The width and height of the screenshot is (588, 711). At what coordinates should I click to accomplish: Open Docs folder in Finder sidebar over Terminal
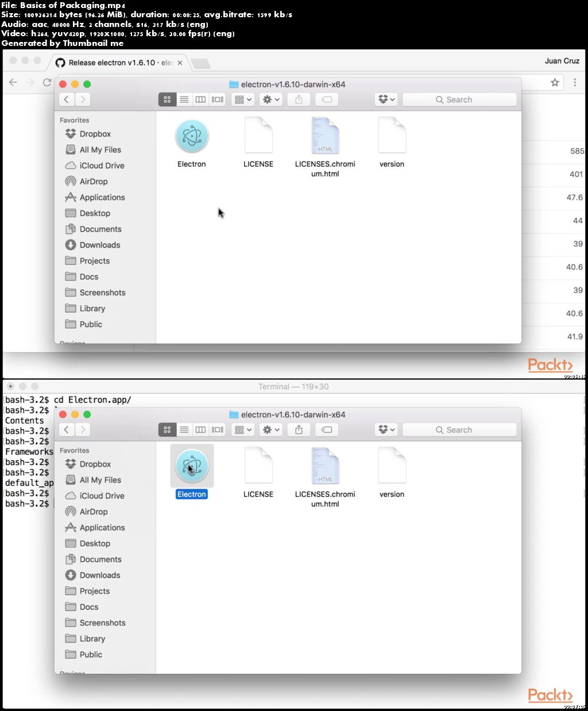click(x=82, y=607)
